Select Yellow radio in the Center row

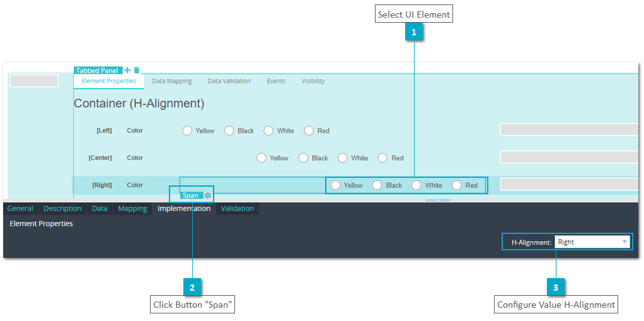tap(262, 158)
